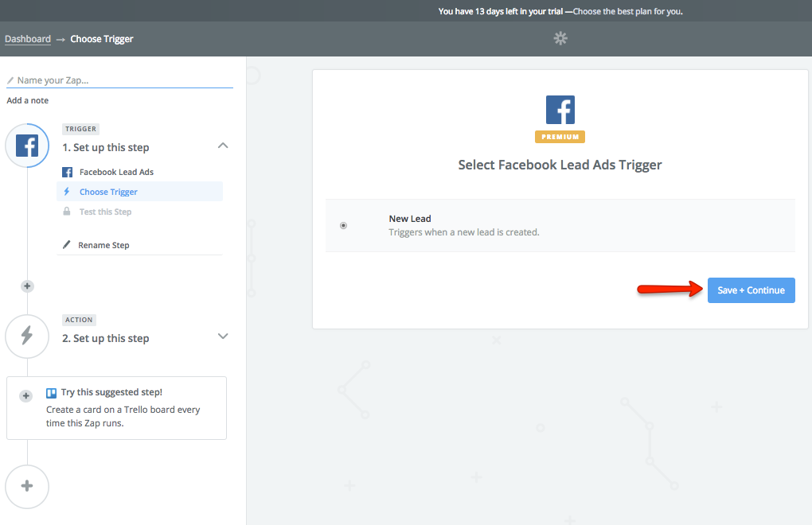This screenshot has height=525, width=812.
Task: Add the suggested Trello step plus icon
Action: pyautogui.click(x=26, y=396)
